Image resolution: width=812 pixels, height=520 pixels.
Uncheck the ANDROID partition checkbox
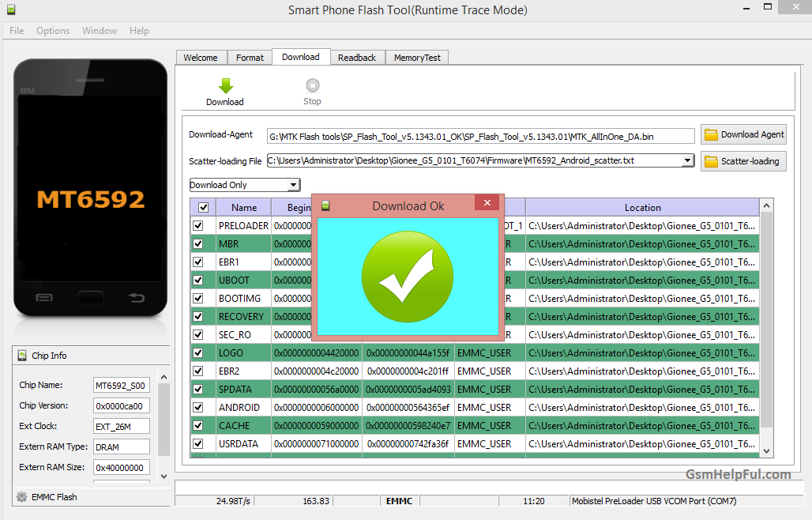click(x=197, y=408)
